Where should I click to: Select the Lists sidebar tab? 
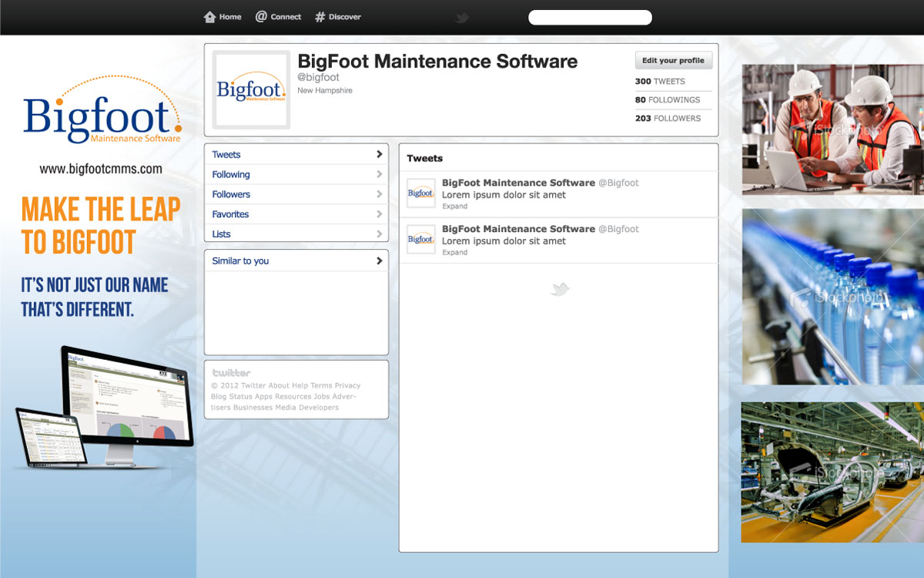pyautogui.click(x=296, y=234)
